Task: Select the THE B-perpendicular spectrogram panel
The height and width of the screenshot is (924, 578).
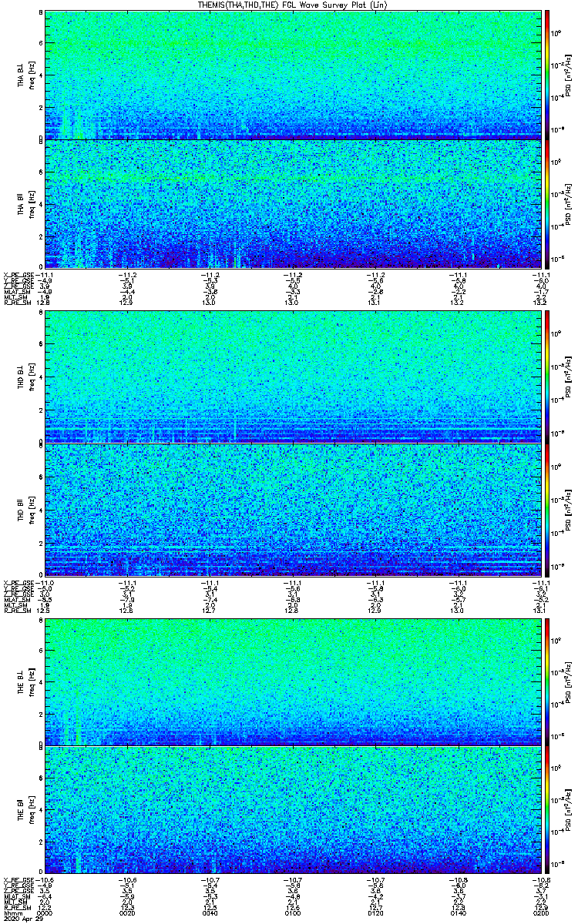Action: click(294, 681)
